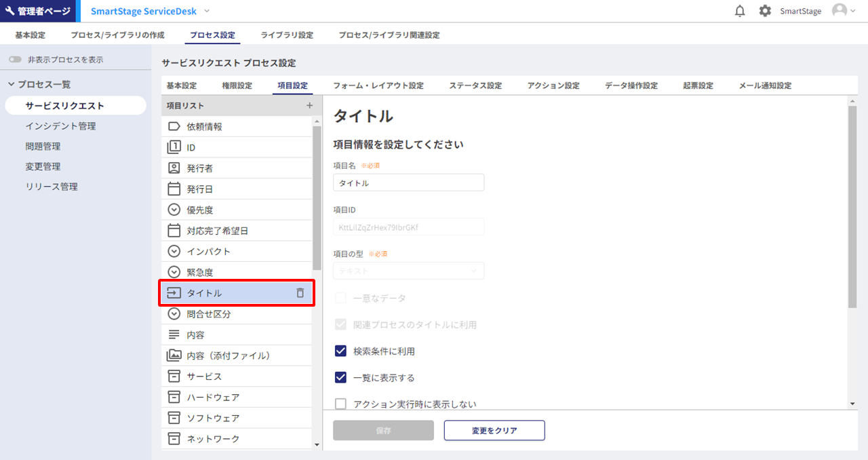Uncheck the 一覧に表示する checkbox
The image size is (868, 460).
pos(340,378)
